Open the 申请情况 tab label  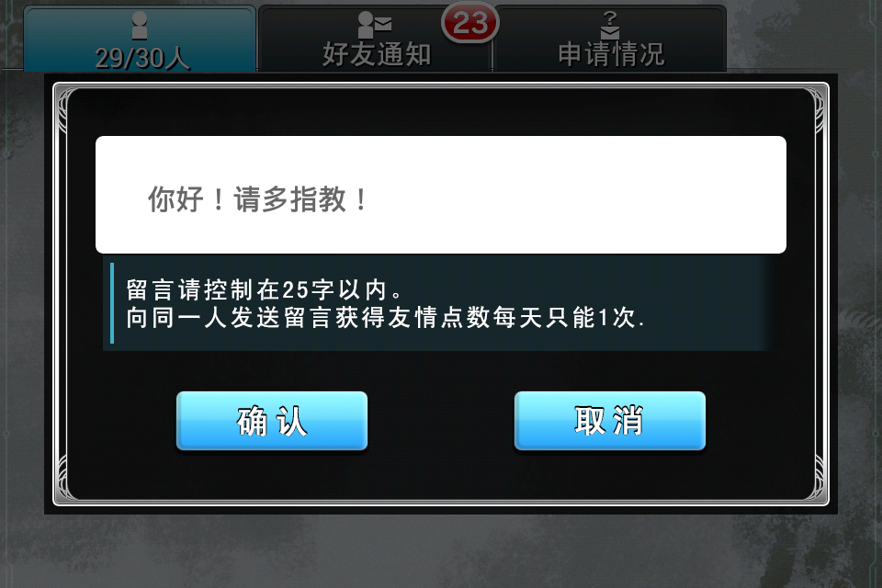coord(611,54)
